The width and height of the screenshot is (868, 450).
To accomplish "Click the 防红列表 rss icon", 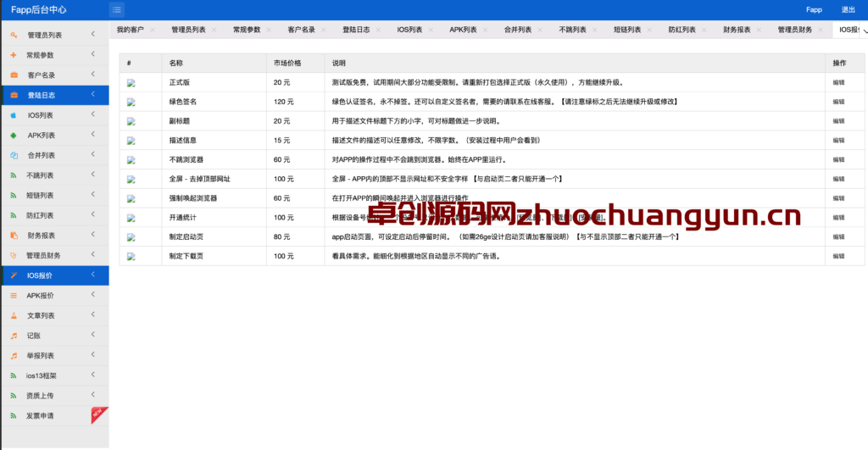I will coord(14,215).
